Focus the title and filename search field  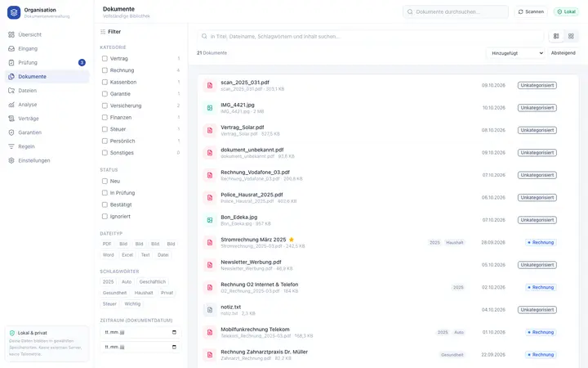pyautogui.click(x=371, y=37)
